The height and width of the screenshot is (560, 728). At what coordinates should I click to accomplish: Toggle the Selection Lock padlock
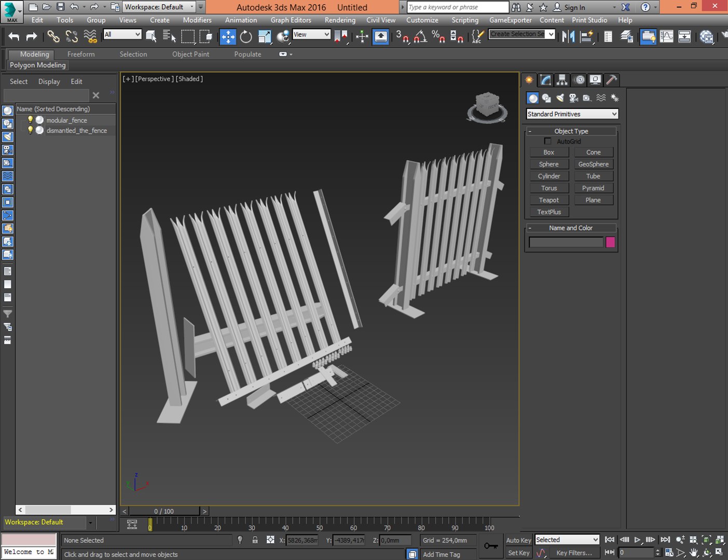click(x=255, y=540)
